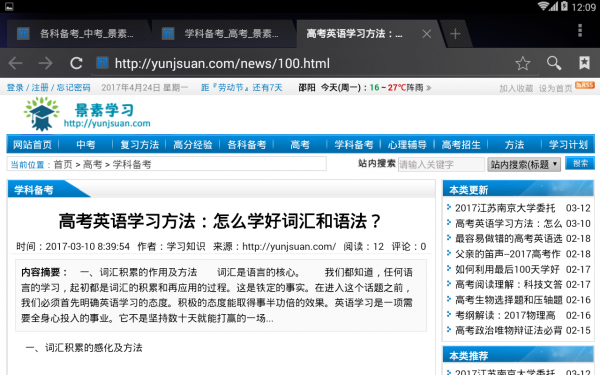The image size is (600, 375).
Task: Click the 加入收藏 link
Action: pyautogui.click(x=516, y=88)
